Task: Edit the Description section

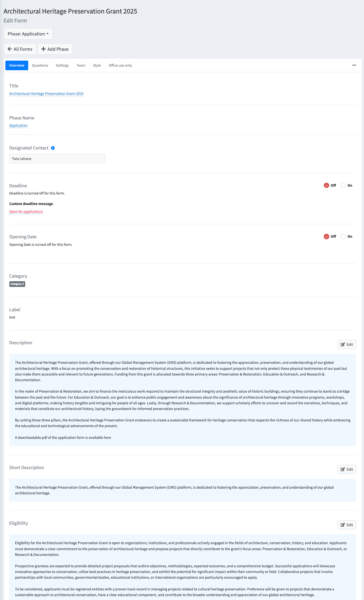Action: point(347,344)
